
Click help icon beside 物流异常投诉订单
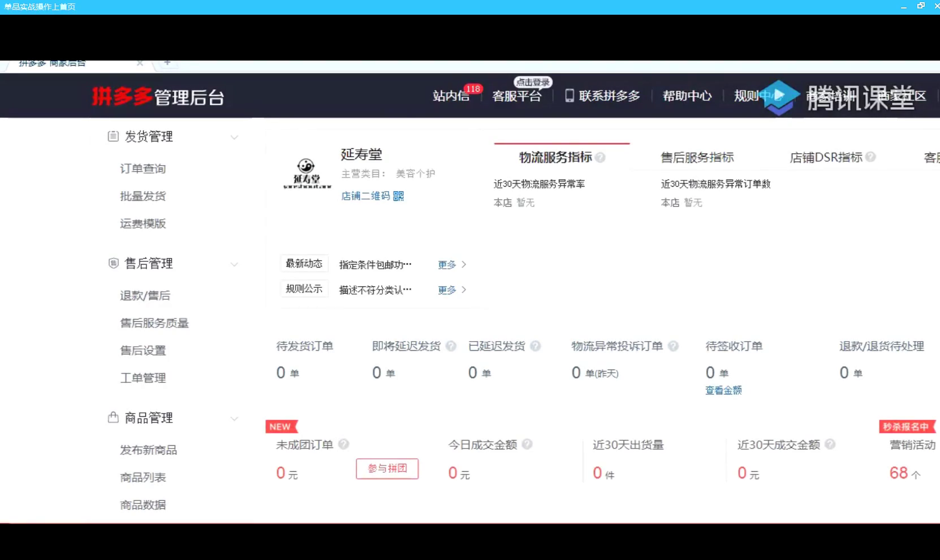pyautogui.click(x=673, y=346)
